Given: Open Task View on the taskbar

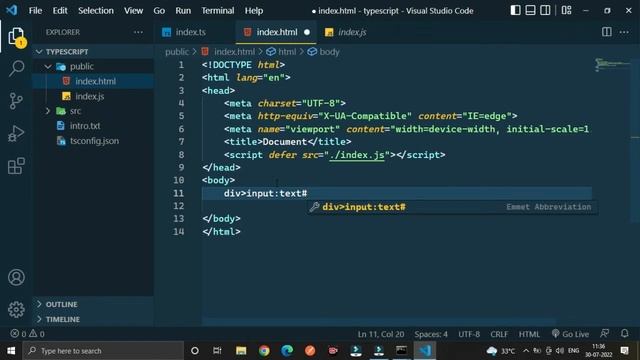Looking at the screenshot, I should coord(217,351).
